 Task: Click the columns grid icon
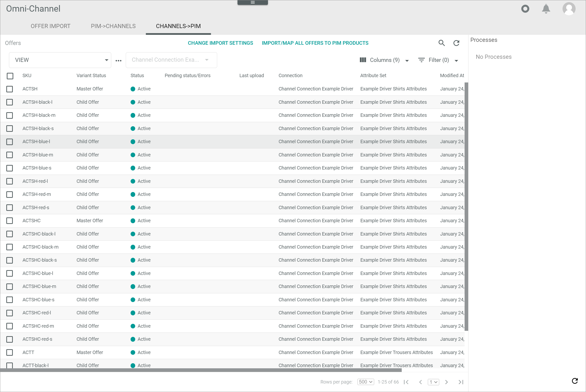pos(363,60)
